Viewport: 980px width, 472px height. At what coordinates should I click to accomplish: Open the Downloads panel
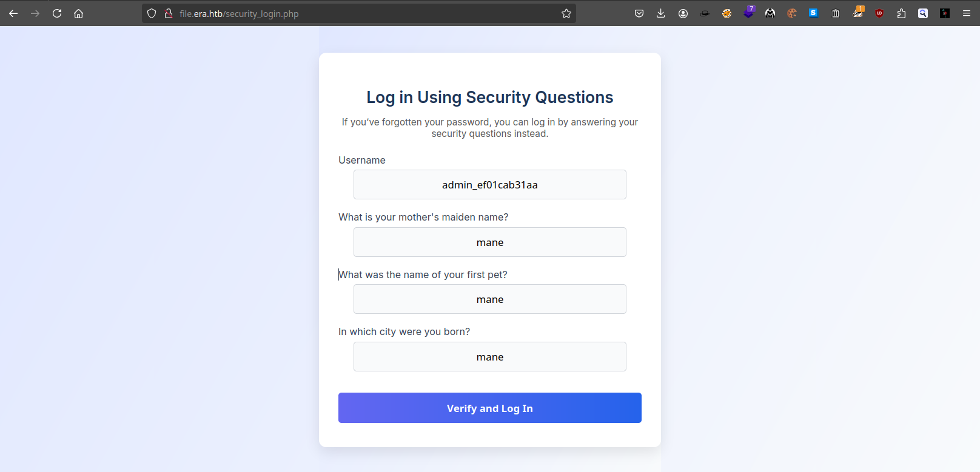[x=661, y=13]
